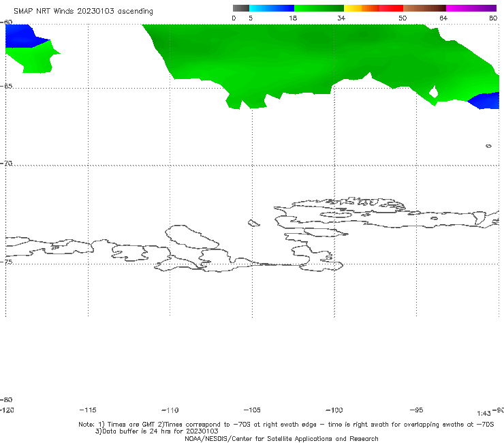Click the longitude label '-95'
Image resolution: width=504 pixels, height=443 pixels.
pyautogui.click(x=416, y=410)
